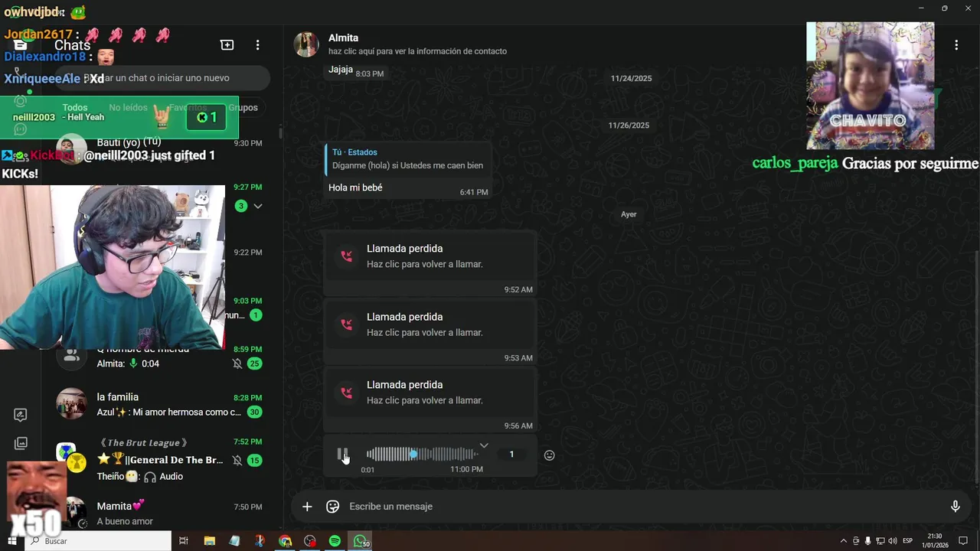Open the WhatsApp taskbar icon
The height and width of the screenshot is (551, 980).
(360, 541)
